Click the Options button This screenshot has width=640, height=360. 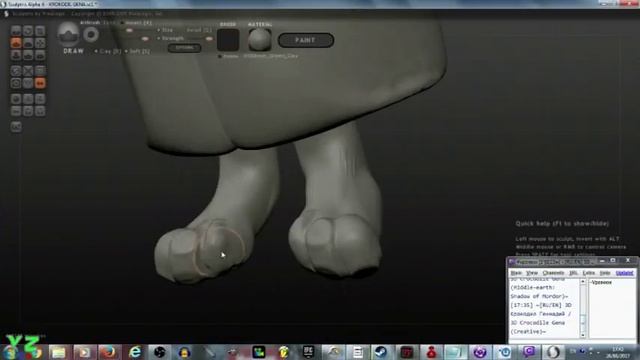pos(184,48)
